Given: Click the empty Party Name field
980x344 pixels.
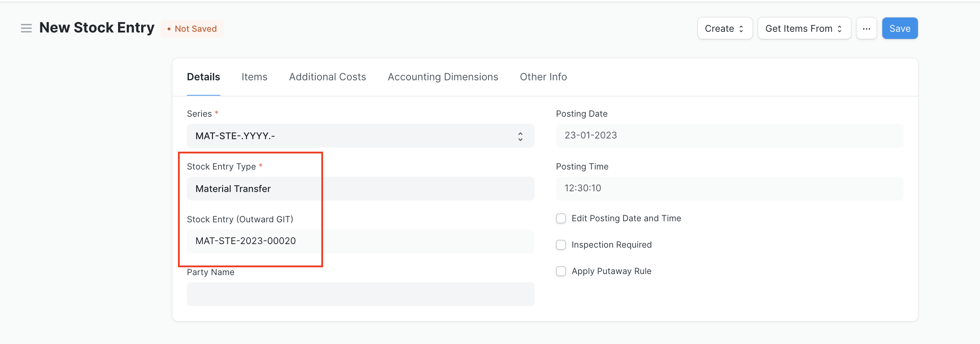Looking at the screenshot, I should (x=360, y=294).
